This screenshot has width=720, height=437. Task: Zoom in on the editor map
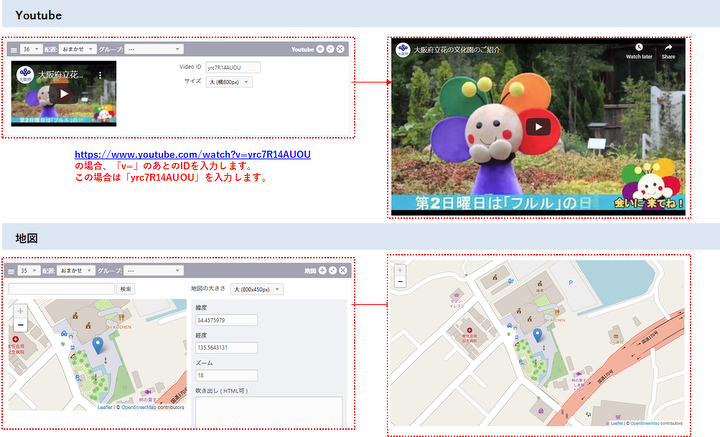(19, 311)
